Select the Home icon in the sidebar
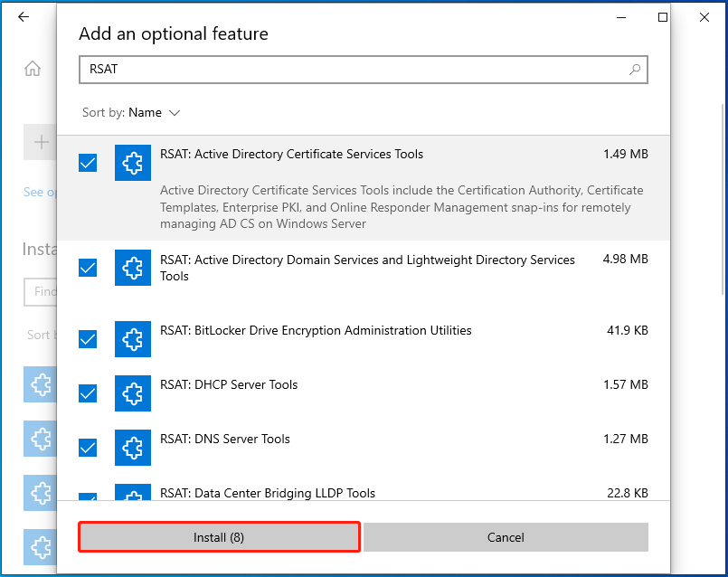 coord(32,68)
